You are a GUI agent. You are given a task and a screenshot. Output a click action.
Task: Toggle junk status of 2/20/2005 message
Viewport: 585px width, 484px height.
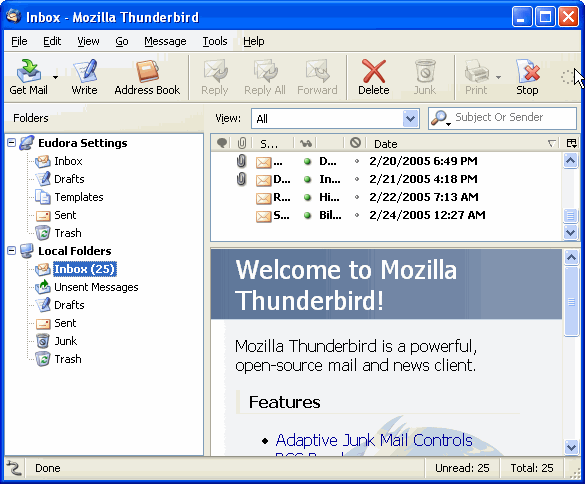357,161
